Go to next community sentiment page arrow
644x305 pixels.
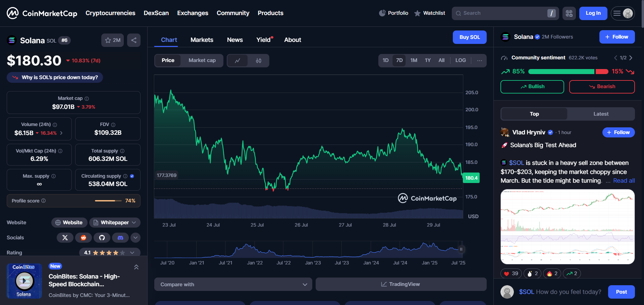coord(631,58)
